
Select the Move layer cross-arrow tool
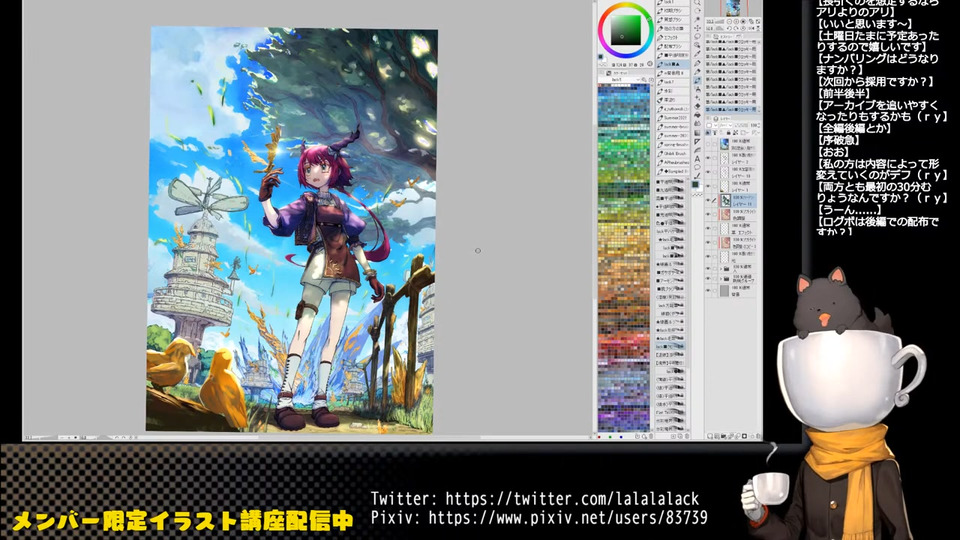pos(697,28)
